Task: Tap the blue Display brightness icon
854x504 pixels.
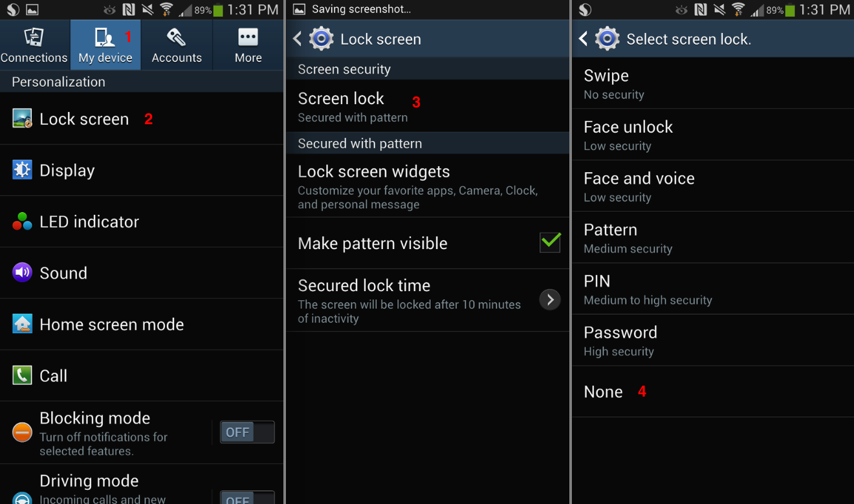Action: (22, 170)
